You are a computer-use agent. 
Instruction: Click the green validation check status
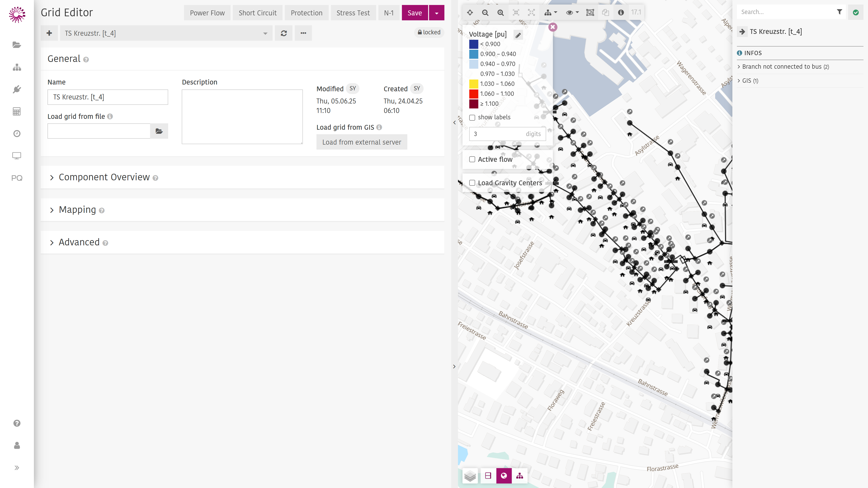coord(856,12)
